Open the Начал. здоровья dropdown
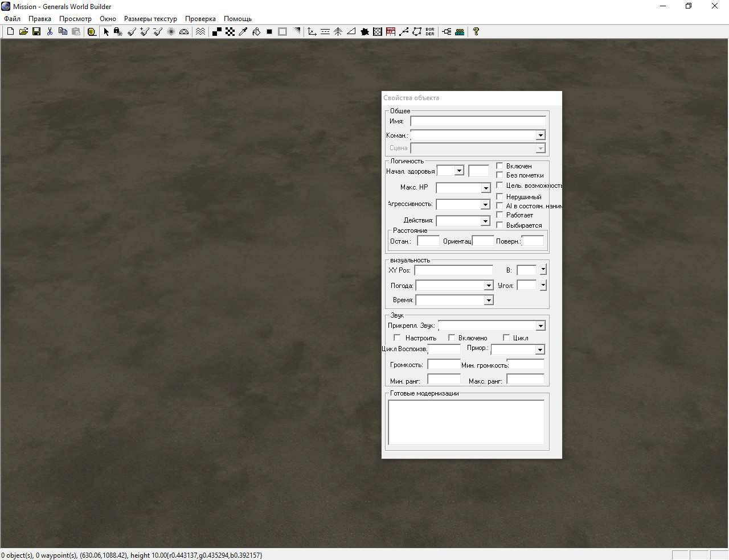Image resolution: width=729 pixels, height=560 pixels. 459,171
